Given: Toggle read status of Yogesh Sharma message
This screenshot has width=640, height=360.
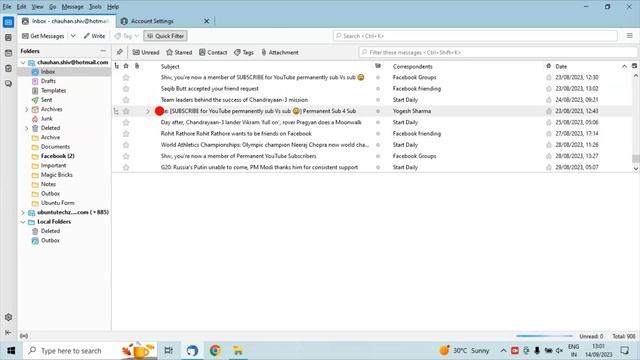Looking at the screenshot, I should (378, 111).
